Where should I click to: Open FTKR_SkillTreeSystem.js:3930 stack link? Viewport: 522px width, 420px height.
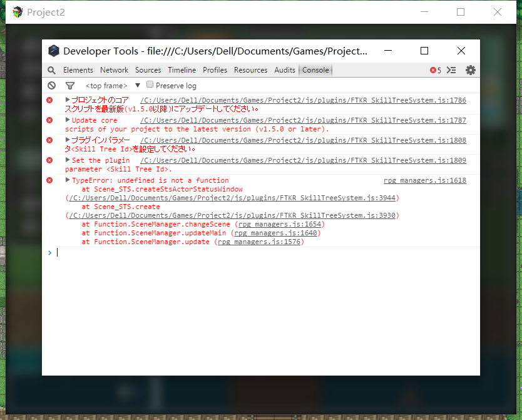pos(232,216)
